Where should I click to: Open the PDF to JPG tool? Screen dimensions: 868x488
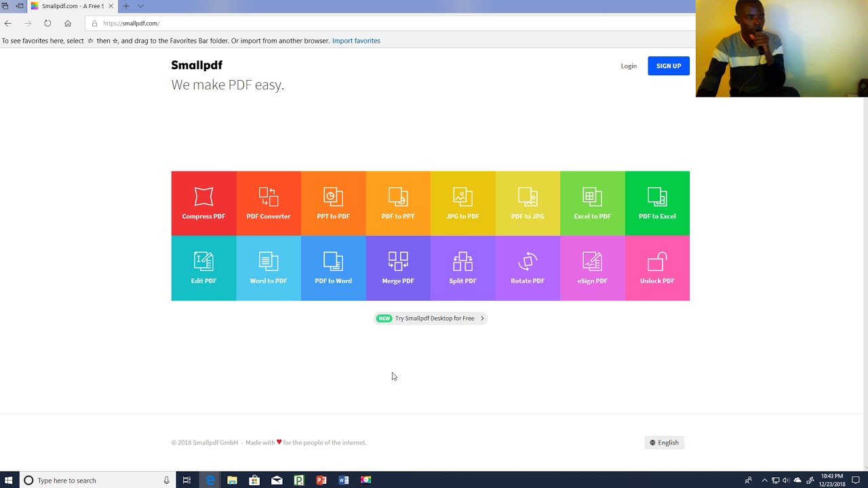click(x=528, y=203)
